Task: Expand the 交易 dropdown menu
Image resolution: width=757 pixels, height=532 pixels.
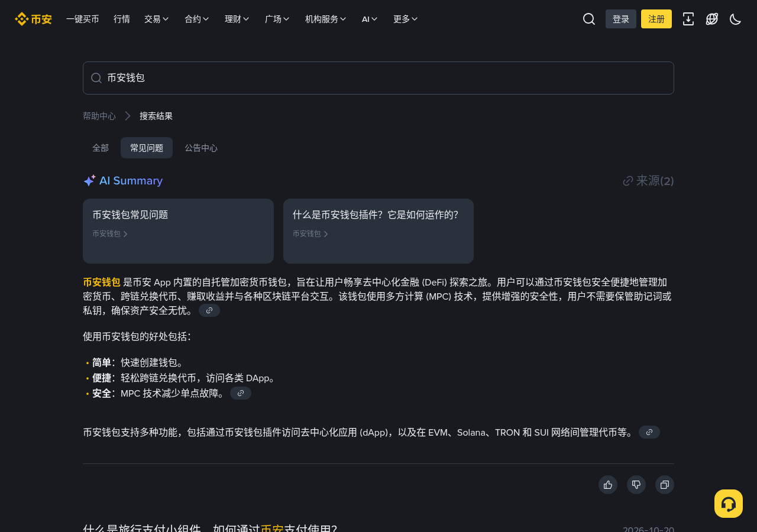Action: [157, 19]
